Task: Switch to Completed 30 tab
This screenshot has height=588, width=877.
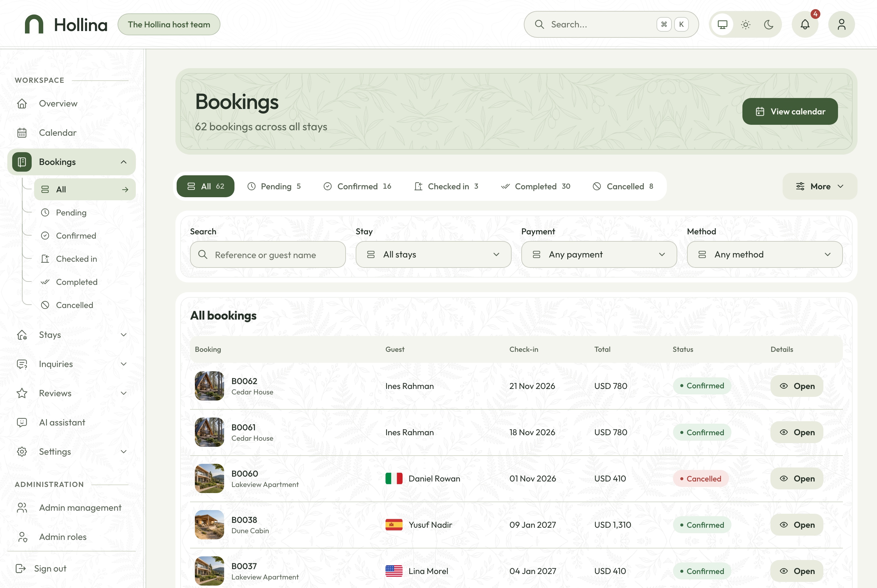Action: pos(535,186)
